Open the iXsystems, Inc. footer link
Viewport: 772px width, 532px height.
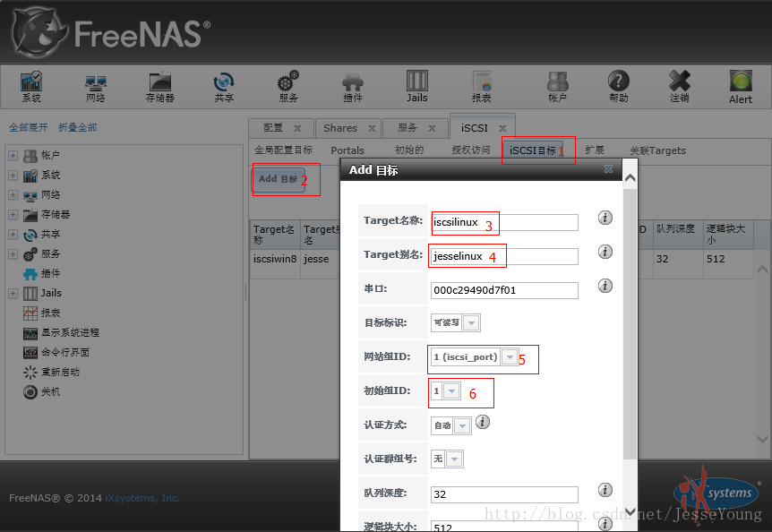coord(142,498)
